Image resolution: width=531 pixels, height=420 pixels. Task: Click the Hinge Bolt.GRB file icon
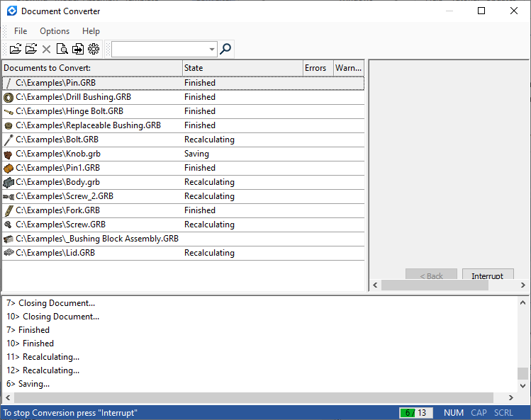coord(9,112)
